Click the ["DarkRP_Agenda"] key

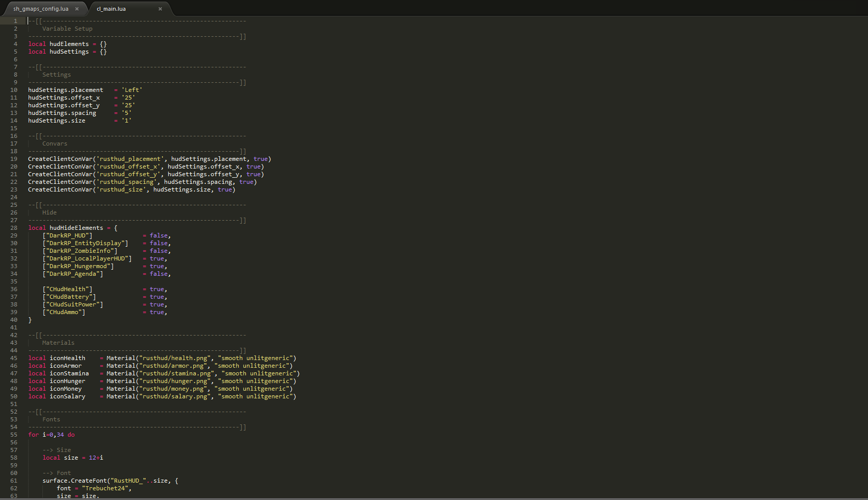(x=73, y=274)
